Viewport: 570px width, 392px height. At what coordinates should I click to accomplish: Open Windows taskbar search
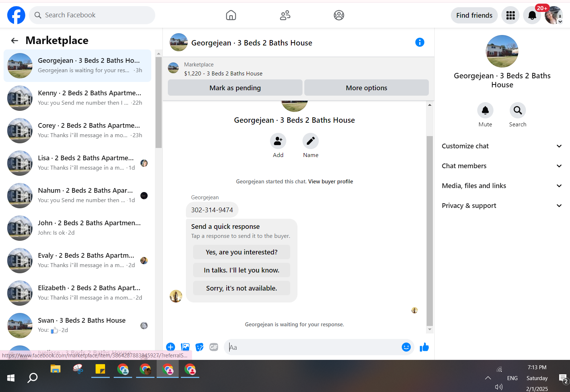click(x=32, y=378)
